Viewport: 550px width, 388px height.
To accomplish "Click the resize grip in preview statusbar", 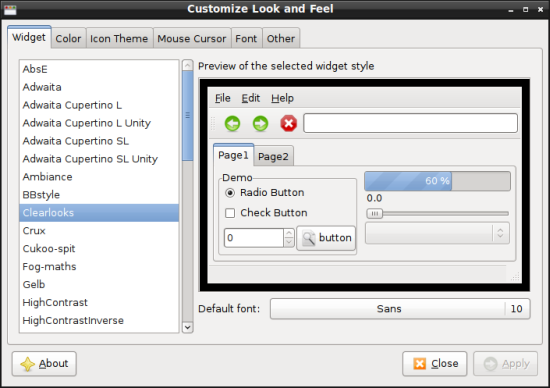I will pyautogui.click(x=515, y=277).
